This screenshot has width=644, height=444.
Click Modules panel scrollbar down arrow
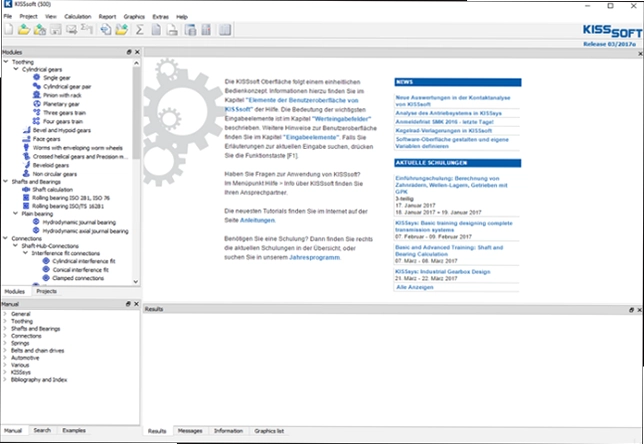pos(136,282)
